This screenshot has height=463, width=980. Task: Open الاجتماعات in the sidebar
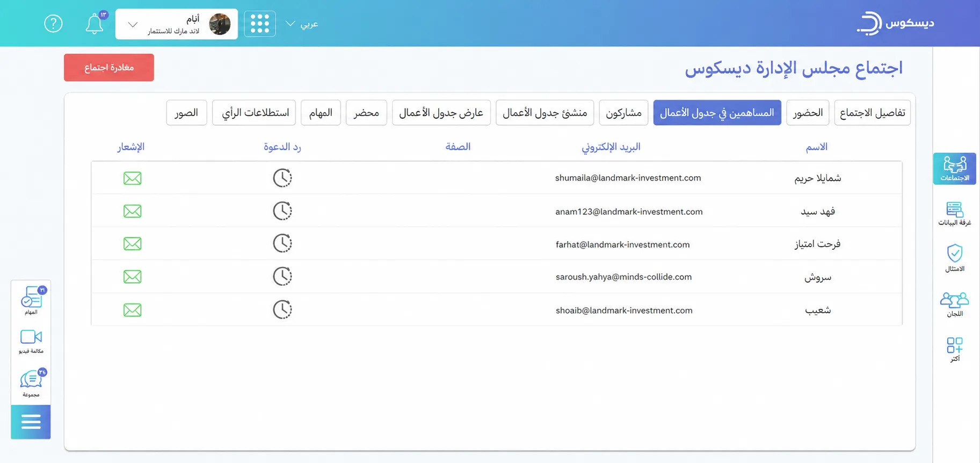pyautogui.click(x=954, y=169)
